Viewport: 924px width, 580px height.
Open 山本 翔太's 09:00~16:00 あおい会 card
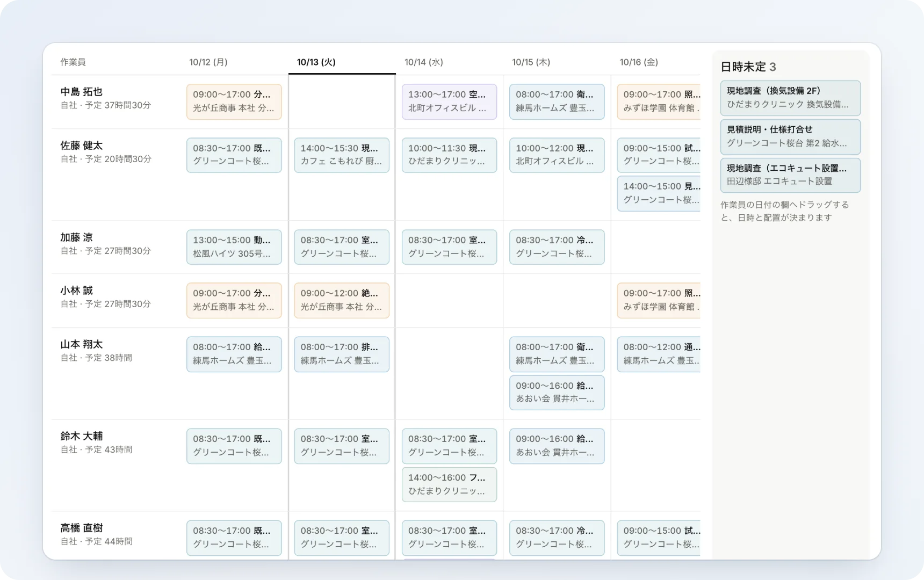557,393
